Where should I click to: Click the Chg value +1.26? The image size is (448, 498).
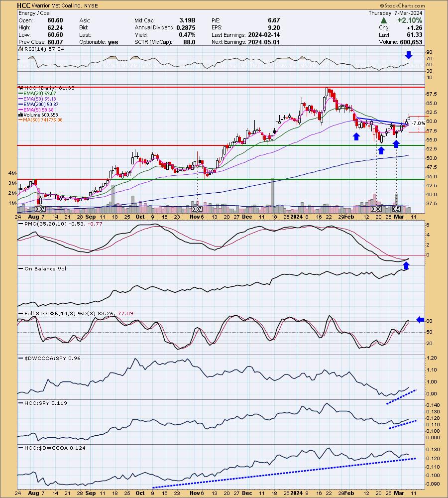pyautogui.click(x=415, y=27)
